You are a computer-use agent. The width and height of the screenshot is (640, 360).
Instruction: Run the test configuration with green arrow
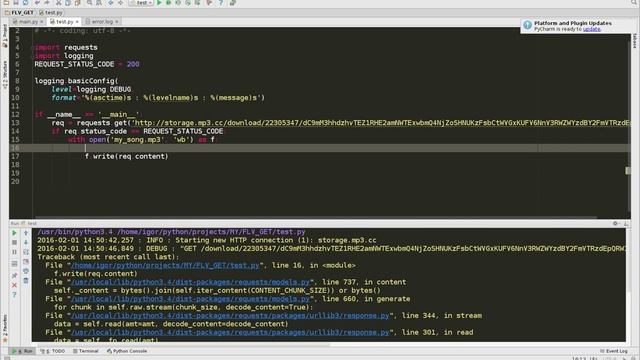pyautogui.click(x=159, y=3)
